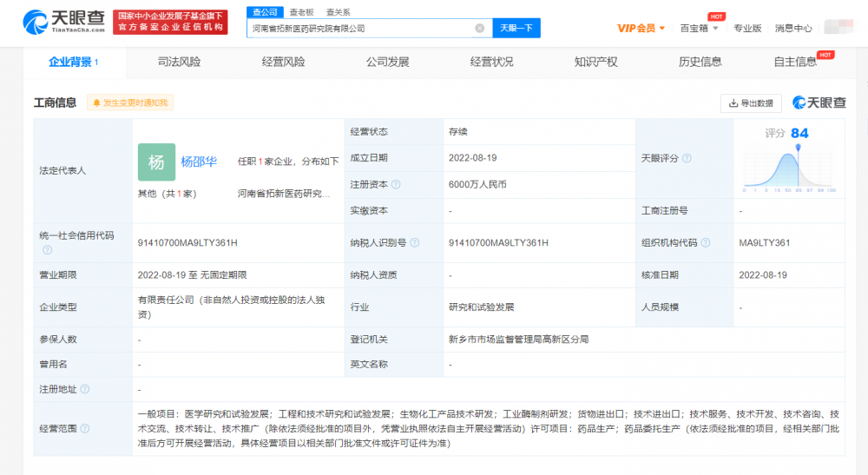Screen dimensions: 868x475
Task: Click the download icon in 导出数据
Action: pyautogui.click(x=733, y=103)
